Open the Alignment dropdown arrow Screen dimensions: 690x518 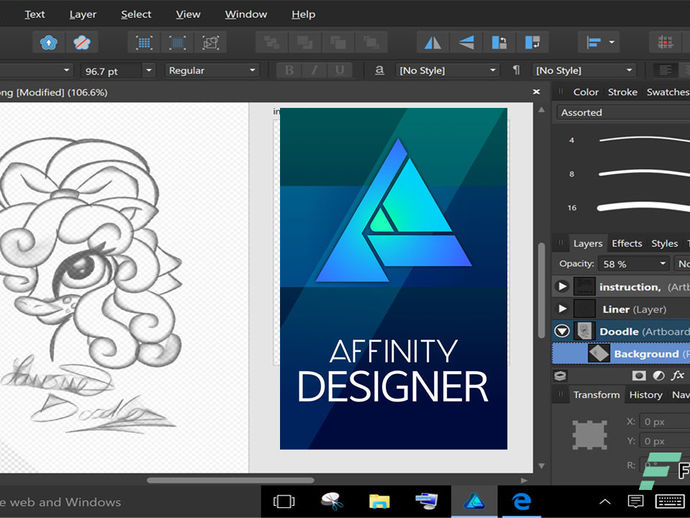pos(612,43)
